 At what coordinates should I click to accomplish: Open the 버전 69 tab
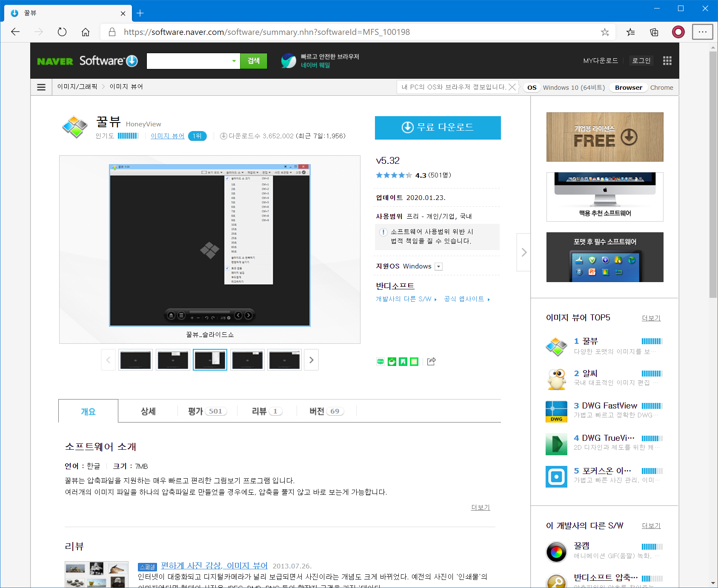coord(326,411)
